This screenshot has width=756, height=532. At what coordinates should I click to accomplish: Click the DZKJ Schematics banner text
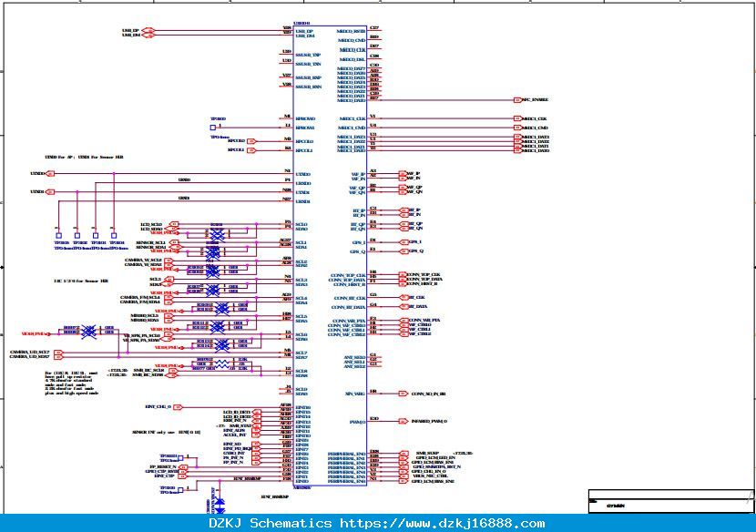coord(270,523)
